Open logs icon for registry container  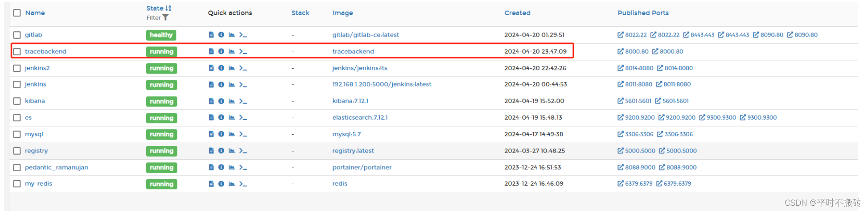tap(211, 150)
